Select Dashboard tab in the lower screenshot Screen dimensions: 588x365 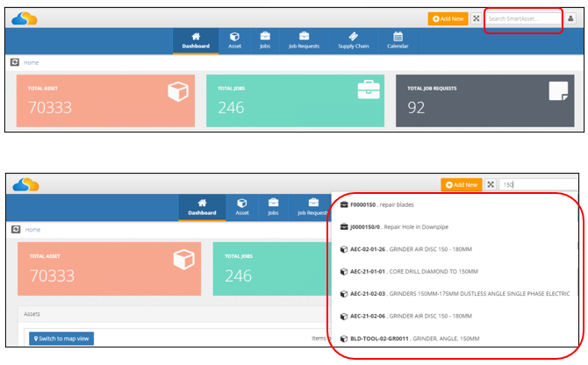tap(202, 207)
